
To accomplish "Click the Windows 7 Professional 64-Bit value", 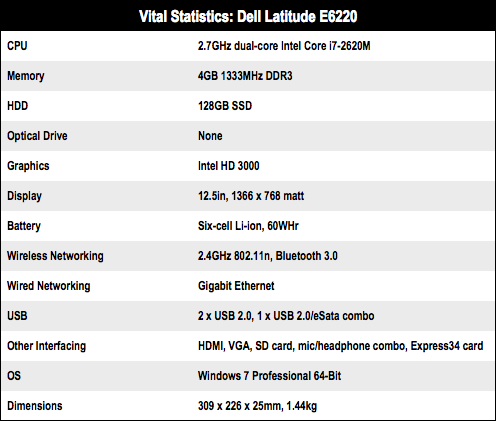I will (x=269, y=376).
